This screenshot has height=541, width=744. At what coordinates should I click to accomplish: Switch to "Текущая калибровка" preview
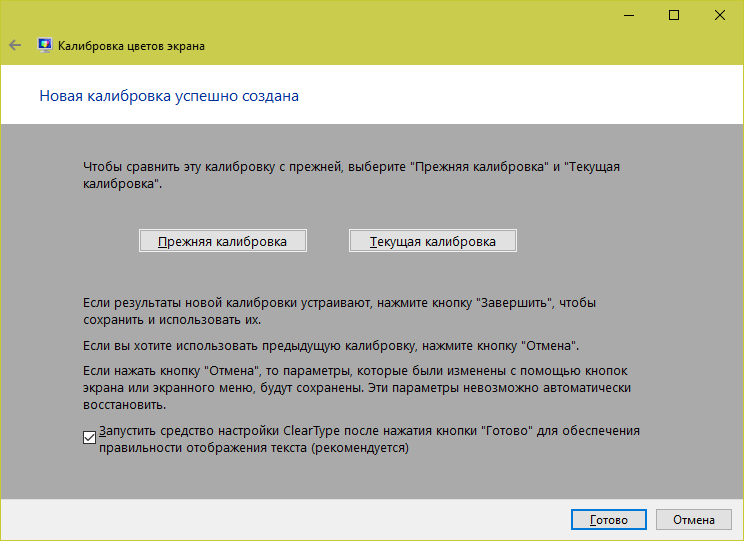433,241
